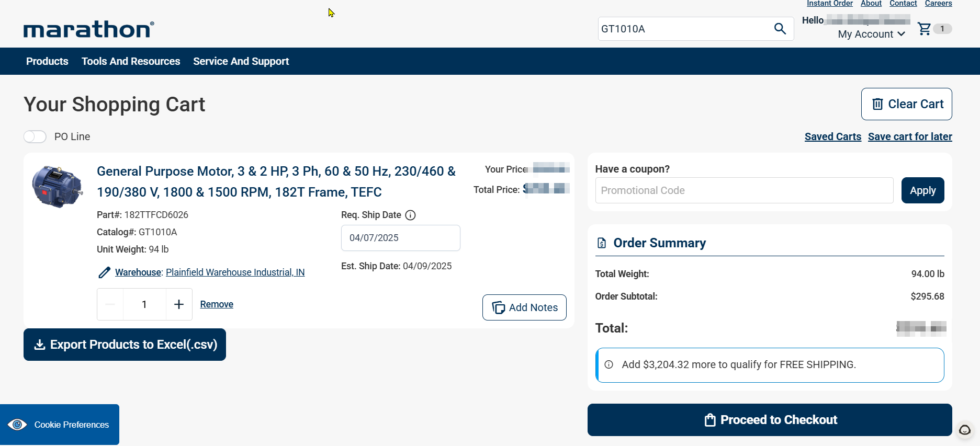Viewport: 980px width, 446px height.
Task: Open Service And Support menu
Action: tap(241, 61)
